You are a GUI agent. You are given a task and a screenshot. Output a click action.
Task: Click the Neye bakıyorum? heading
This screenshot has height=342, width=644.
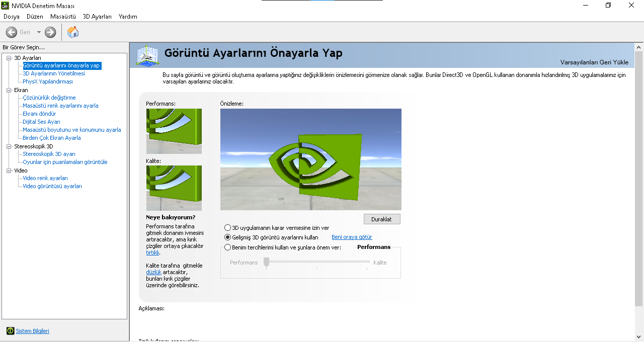point(171,217)
